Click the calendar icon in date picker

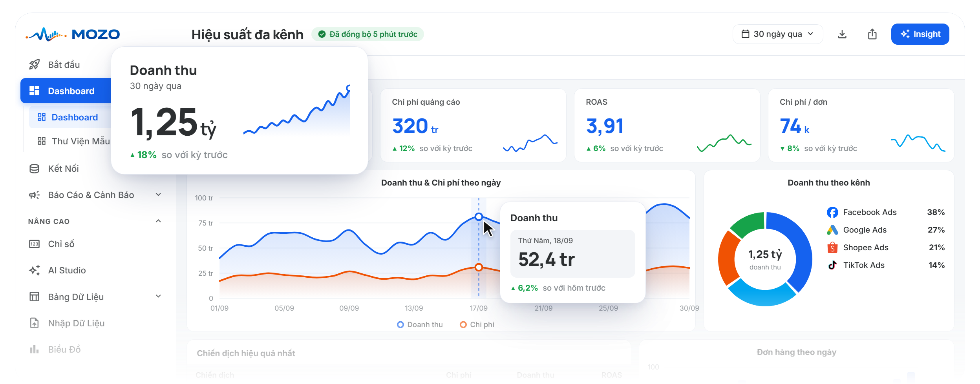tap(745, 34)
